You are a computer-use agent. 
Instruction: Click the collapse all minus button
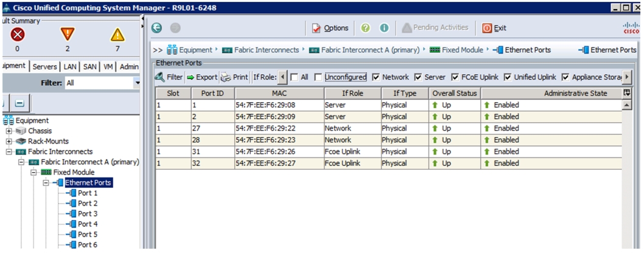19,103
